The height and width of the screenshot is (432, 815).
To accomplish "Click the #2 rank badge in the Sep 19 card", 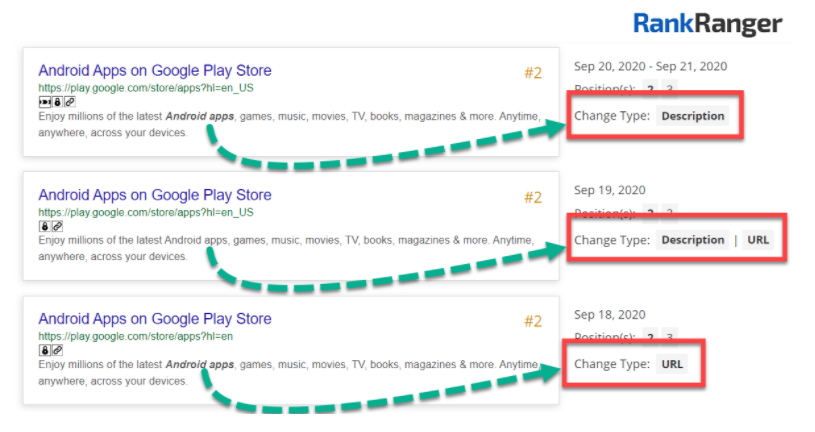I will [533, 198].
